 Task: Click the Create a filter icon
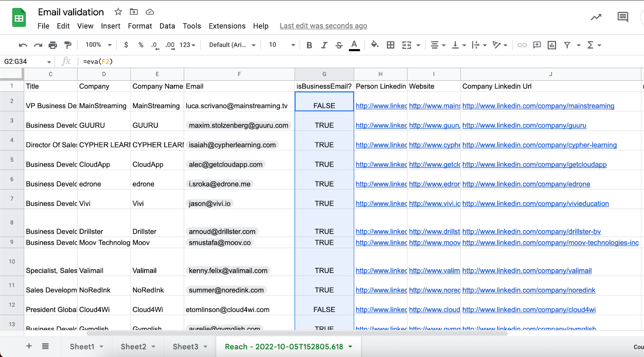[567, 45]
